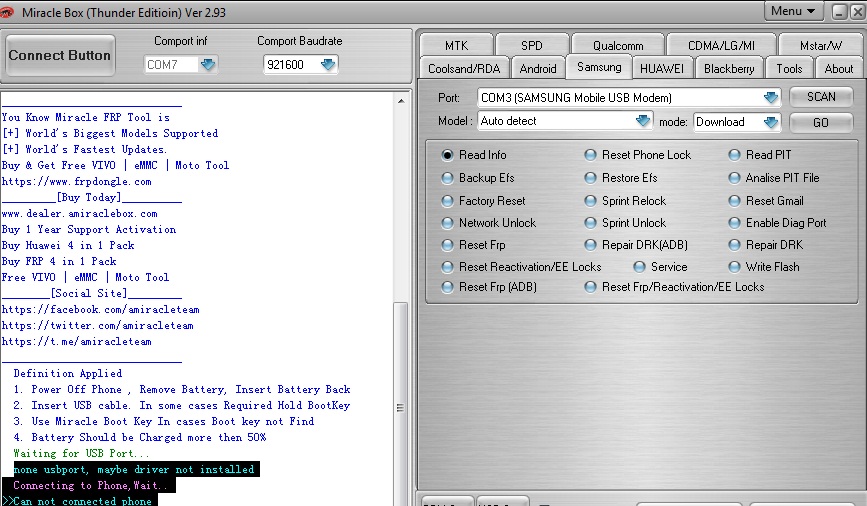Select the Restore Efs radio button
Screen dimensions: 867x506
[x=591, y=178]
